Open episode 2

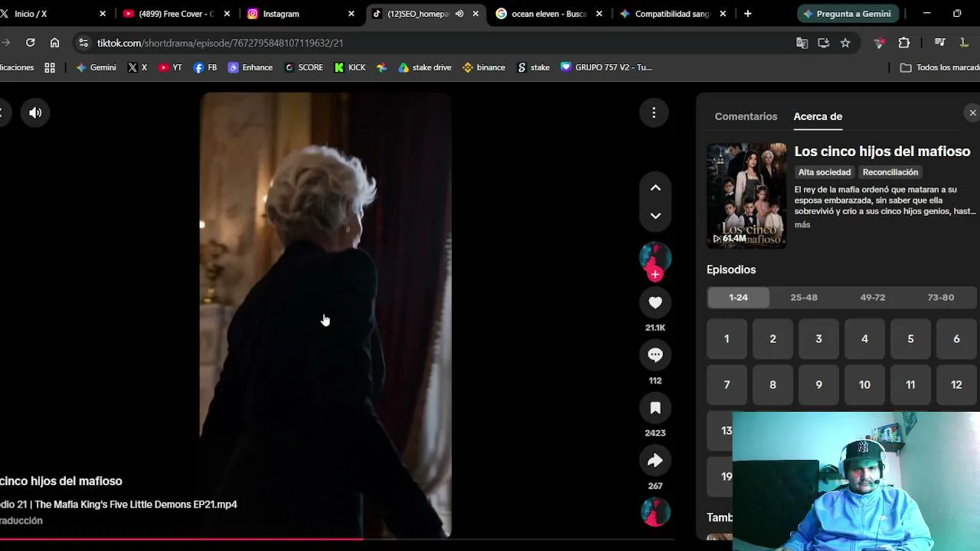(x=773, y=339)
